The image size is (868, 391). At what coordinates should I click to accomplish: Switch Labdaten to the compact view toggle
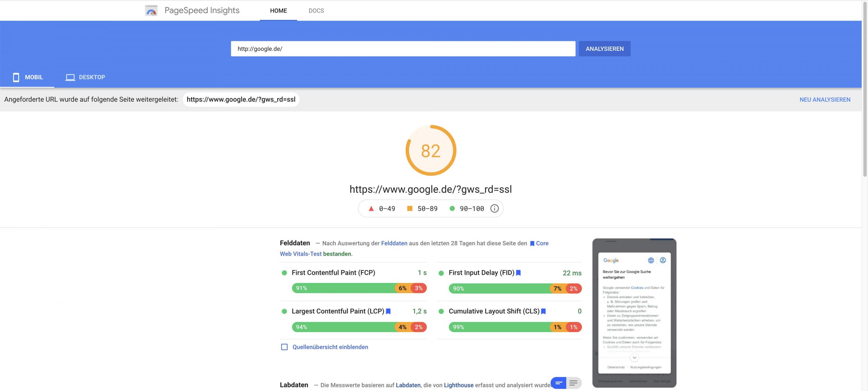[559, 383]
